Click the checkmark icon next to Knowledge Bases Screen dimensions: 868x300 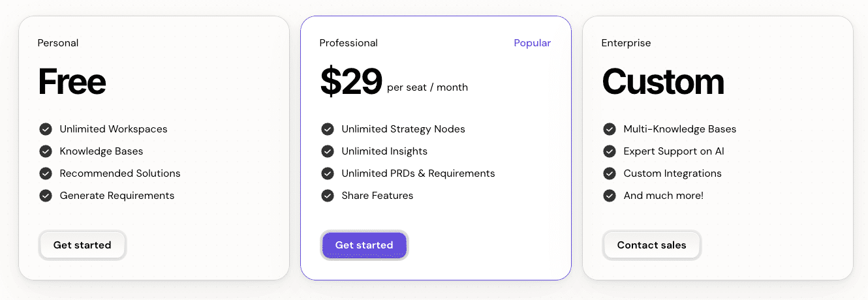46,151
